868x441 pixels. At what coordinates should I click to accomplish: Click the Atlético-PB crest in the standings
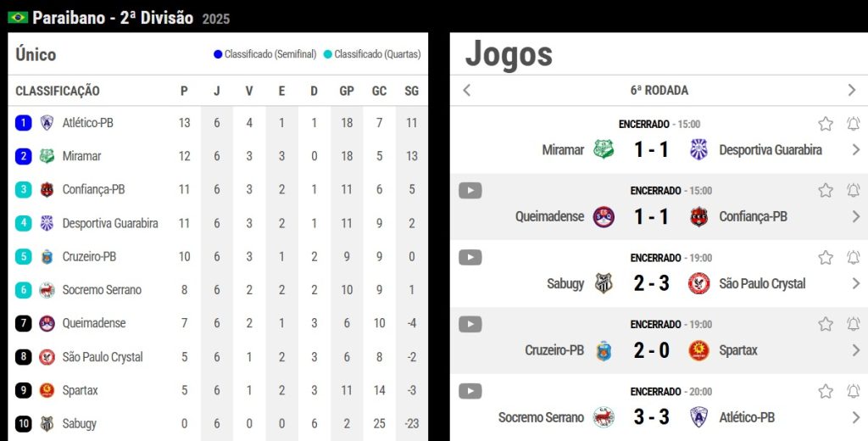[x=47, y=123]
